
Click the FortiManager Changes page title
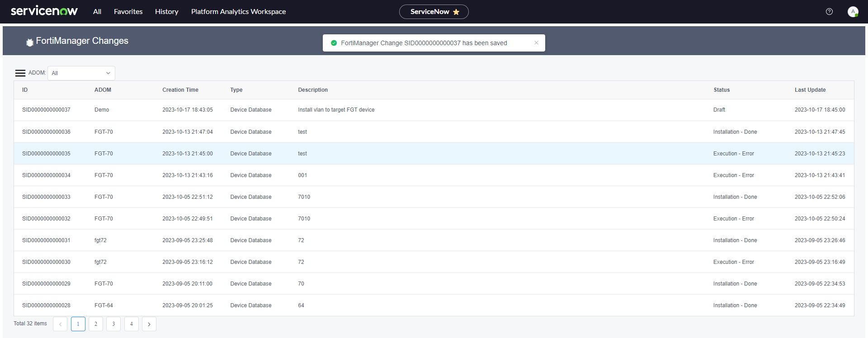pyautogui.click(x=82, y=41)
